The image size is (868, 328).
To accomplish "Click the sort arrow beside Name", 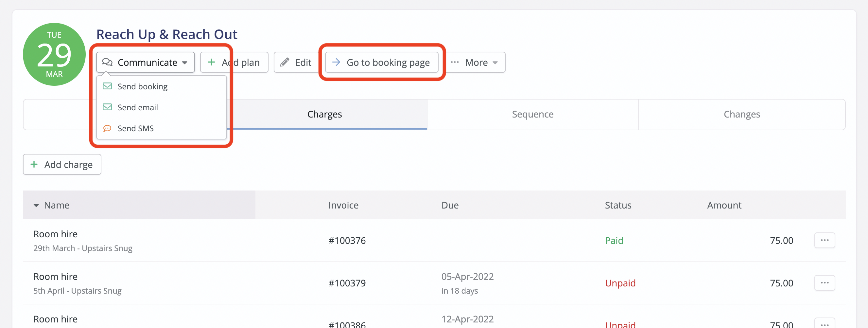I will (36, 205).
